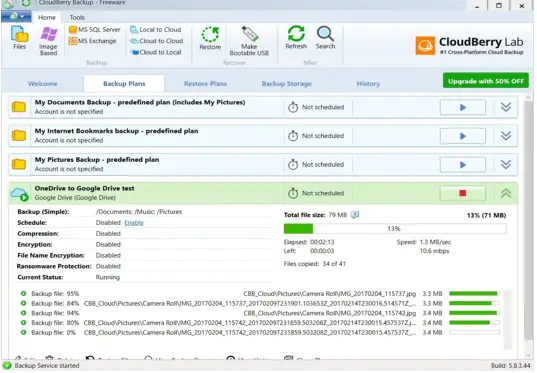This screenshot has width=537, height=373.
Task: Switch to the Backup Storage tab
Action: (286, 84)
